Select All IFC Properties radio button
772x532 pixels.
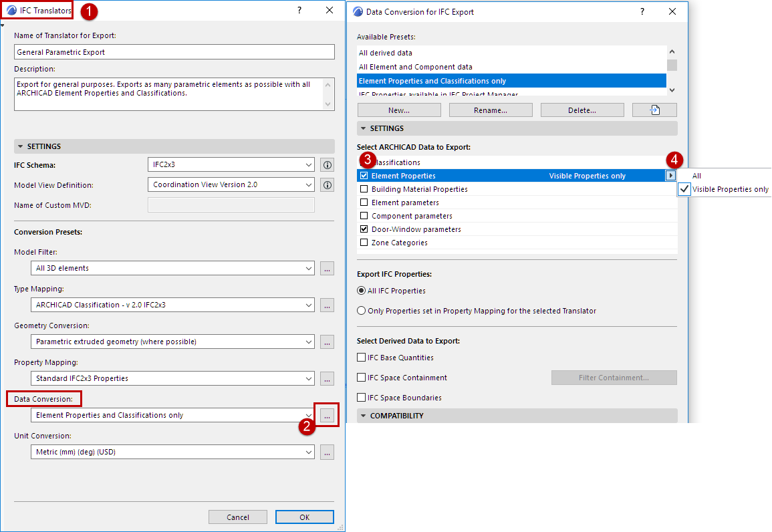point(362,290)
